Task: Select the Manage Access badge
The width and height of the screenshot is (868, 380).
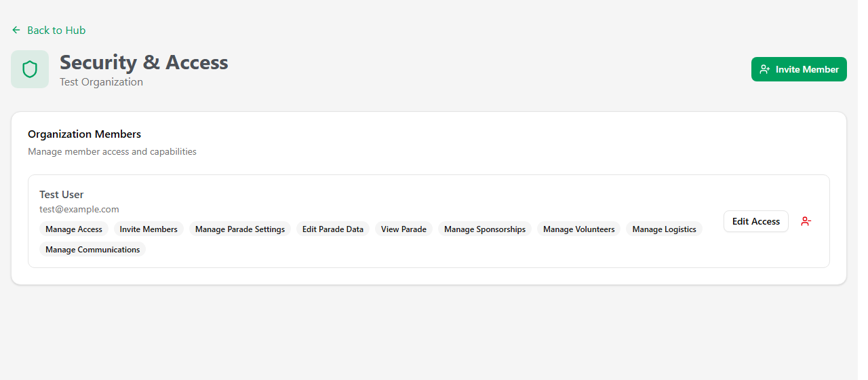Action: coord(74,229)
